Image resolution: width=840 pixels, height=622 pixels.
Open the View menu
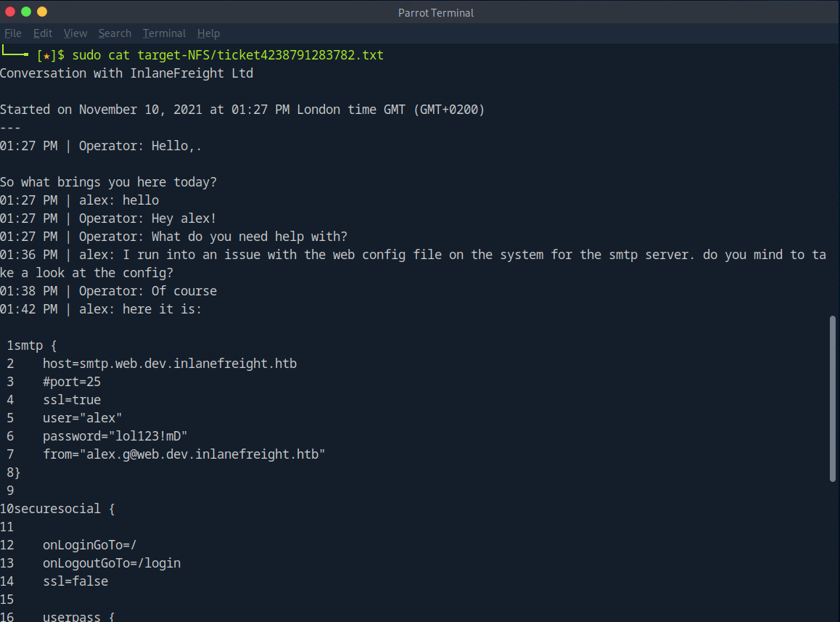pos(75,33)
